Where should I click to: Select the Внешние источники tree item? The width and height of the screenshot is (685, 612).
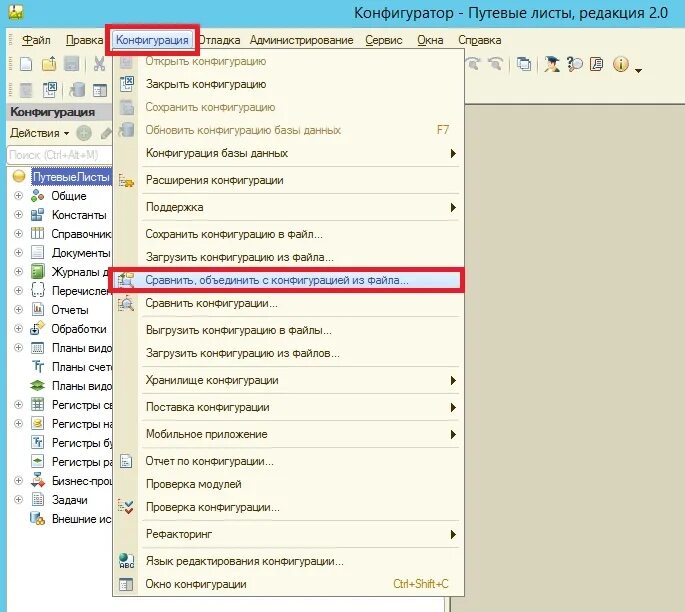[81, 519]
